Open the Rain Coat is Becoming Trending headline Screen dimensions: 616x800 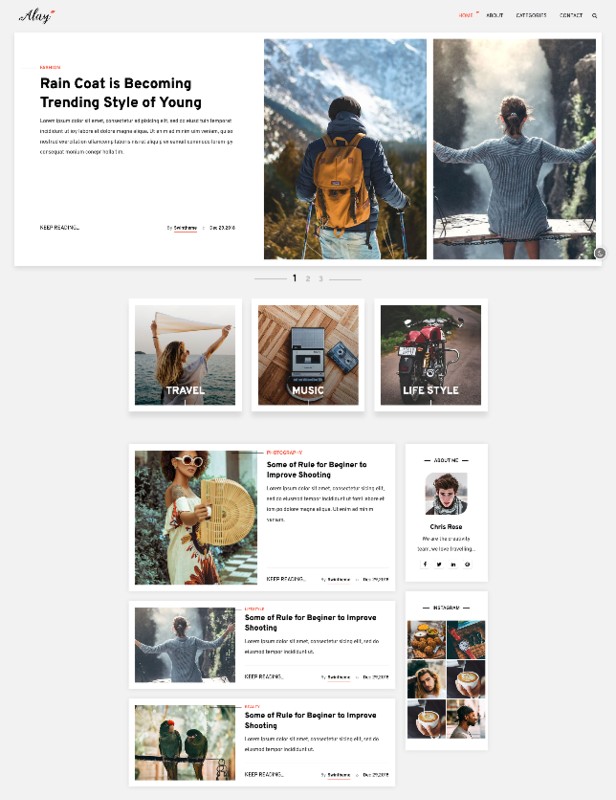(x=120, y=92)
